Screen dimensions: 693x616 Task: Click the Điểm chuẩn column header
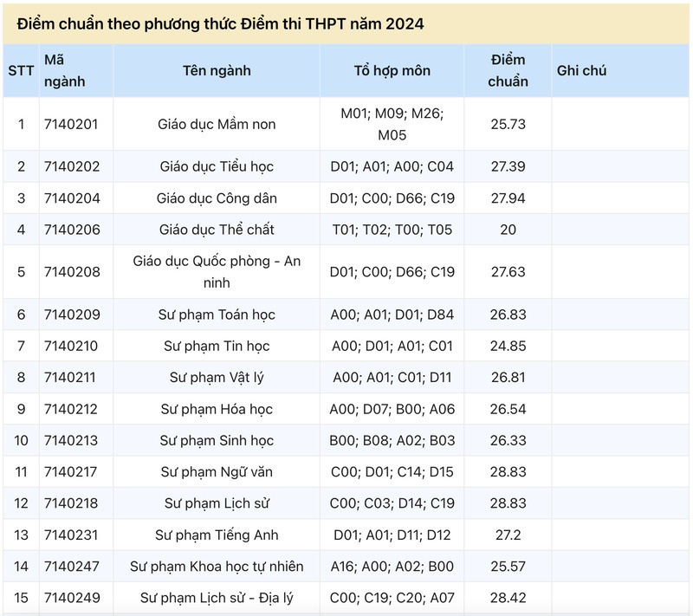pyautogui.click(x=508, y=71)
